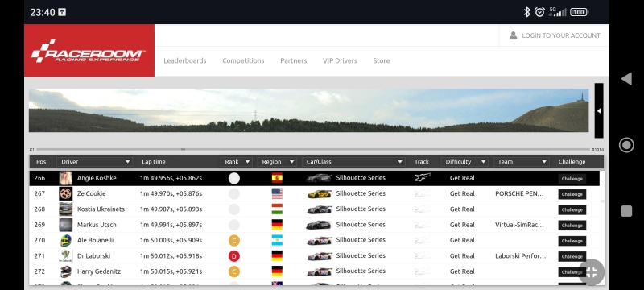
Task: Open team PORSCHE PEN... link
Action: tap(519, 193)
